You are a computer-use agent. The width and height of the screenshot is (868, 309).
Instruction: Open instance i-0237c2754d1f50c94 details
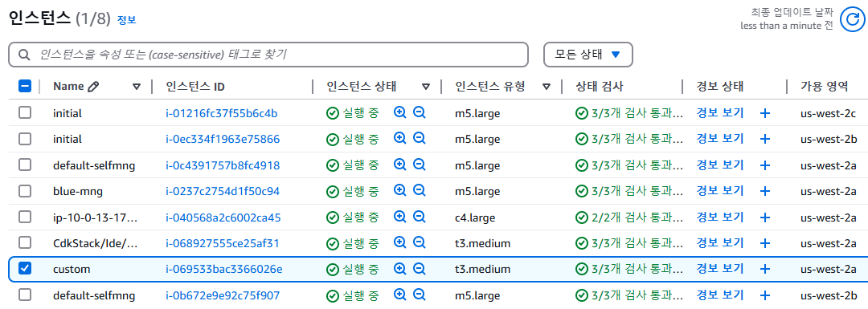223,191
